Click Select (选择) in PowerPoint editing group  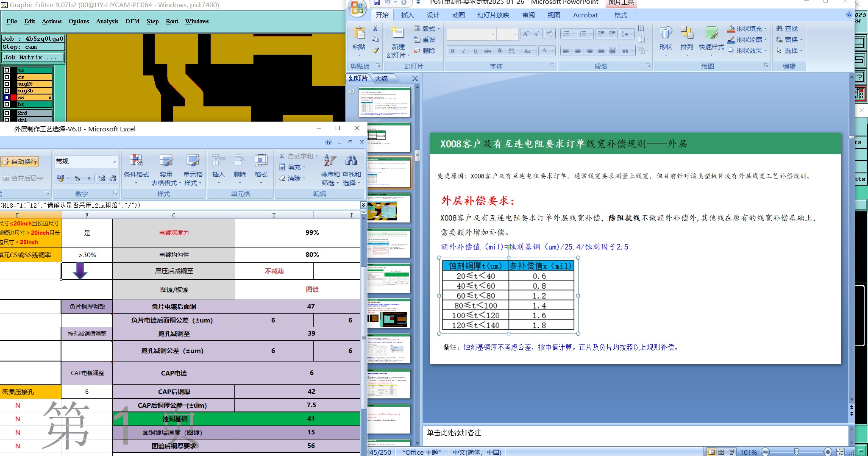[790, 50]
